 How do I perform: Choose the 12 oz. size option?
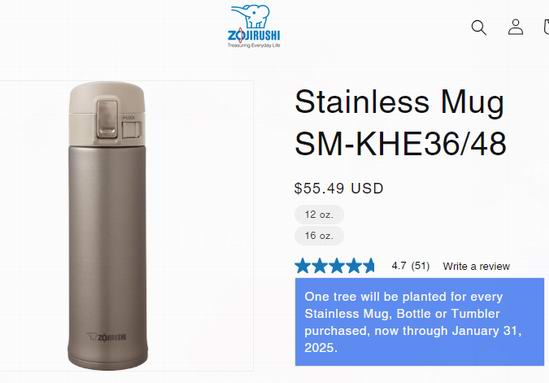(x=319, y=214)
